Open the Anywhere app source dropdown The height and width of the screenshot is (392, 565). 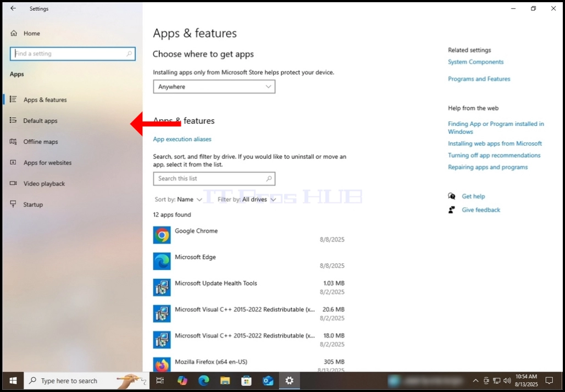pyautogui.click(x=214, y=87)
